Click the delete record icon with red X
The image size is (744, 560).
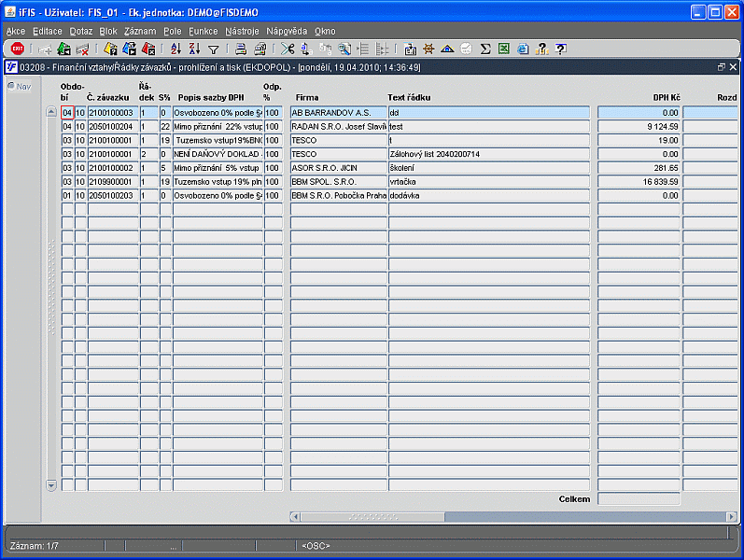(82, 49)
